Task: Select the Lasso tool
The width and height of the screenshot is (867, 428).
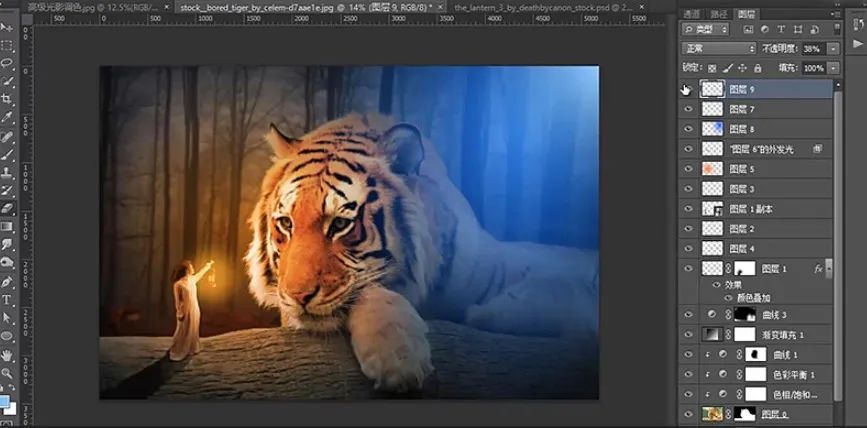Action: [x=7, y=63]
